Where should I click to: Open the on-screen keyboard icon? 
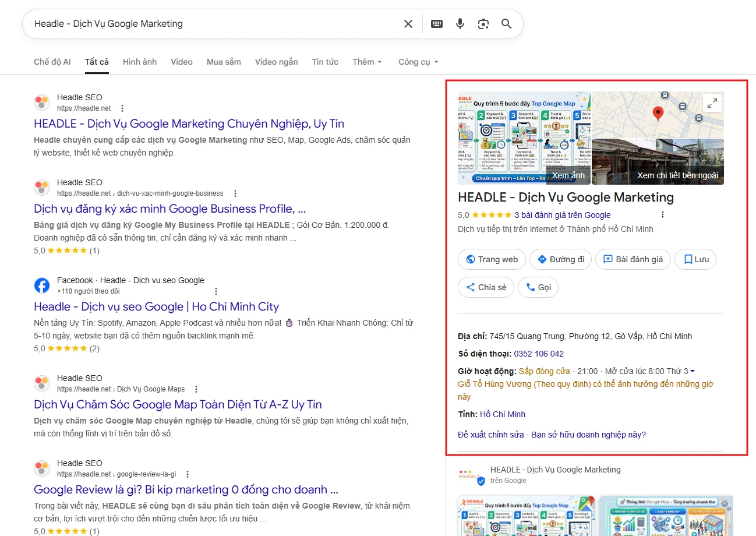point(436,24)
